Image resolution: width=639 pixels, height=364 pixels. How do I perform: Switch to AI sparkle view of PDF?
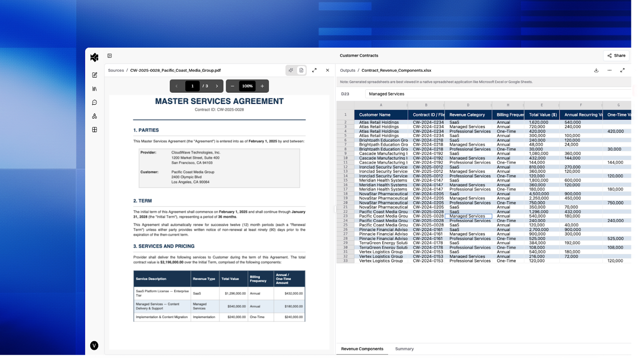(291, 70)
